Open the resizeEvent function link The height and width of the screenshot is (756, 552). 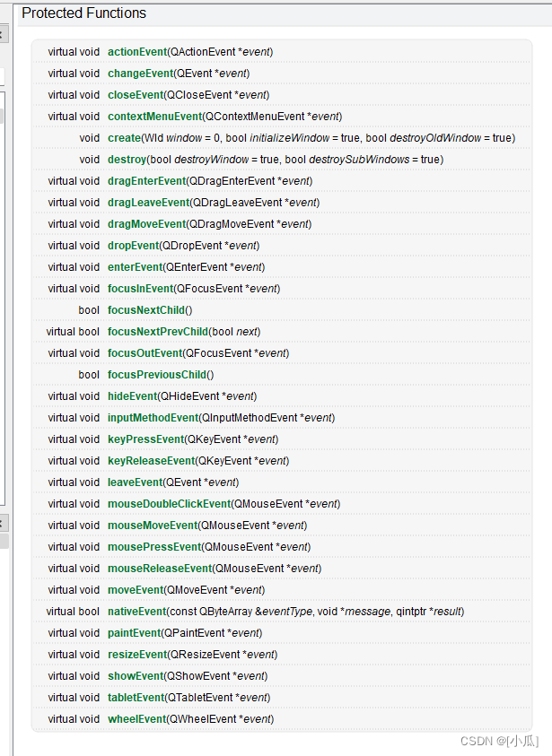[x=137, y=655]
